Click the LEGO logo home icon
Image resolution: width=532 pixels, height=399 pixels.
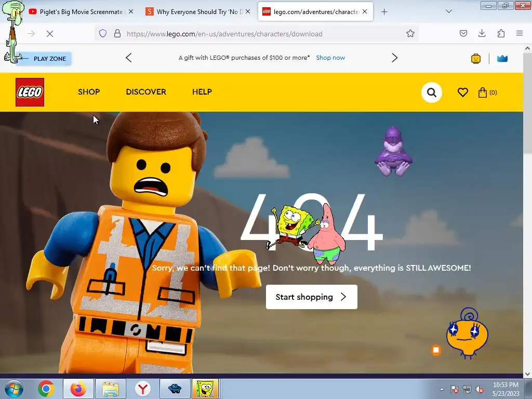30,92
